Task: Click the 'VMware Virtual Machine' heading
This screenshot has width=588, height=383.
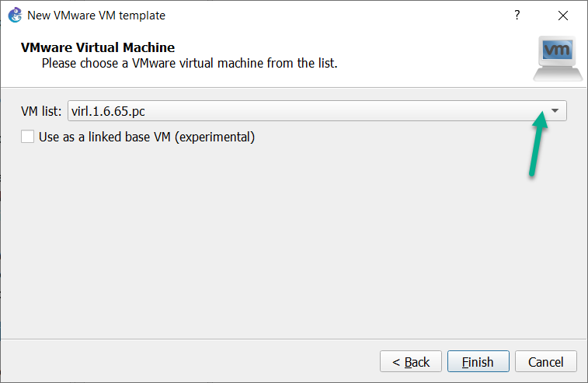Action: tap(98, 47)
